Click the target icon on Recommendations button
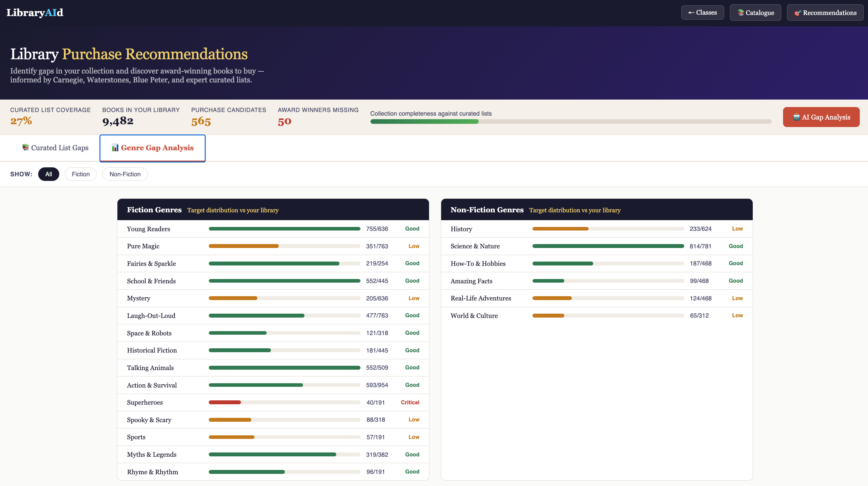Viewport: 868px width, 486px height. [798, 13]
